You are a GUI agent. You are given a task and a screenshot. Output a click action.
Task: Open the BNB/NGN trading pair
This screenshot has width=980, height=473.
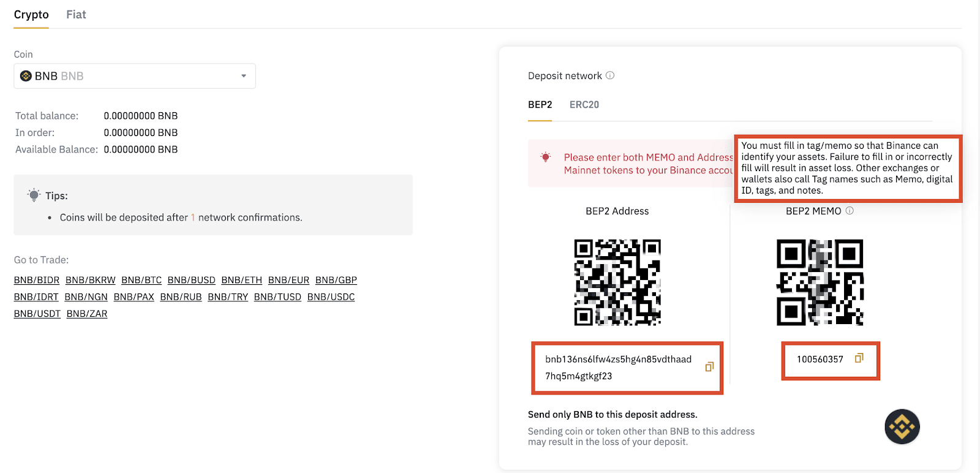click(x=86, y=297)
